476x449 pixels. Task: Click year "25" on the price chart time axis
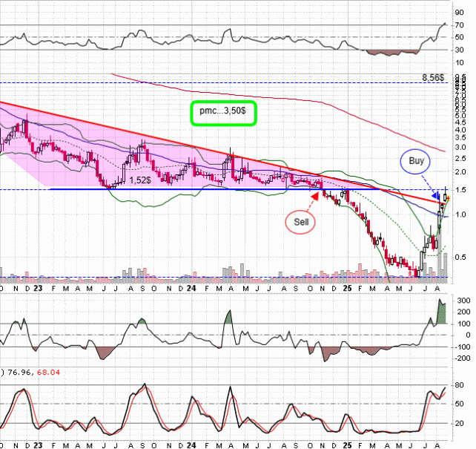347,288
